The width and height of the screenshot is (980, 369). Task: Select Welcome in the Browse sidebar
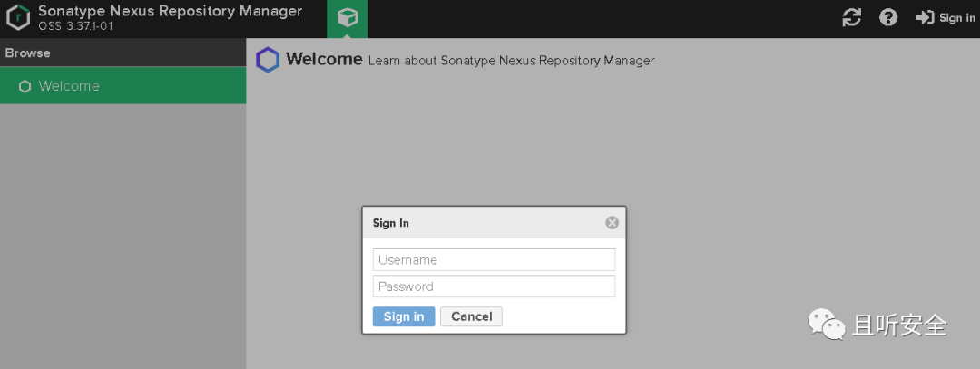(x=123, y=85)
